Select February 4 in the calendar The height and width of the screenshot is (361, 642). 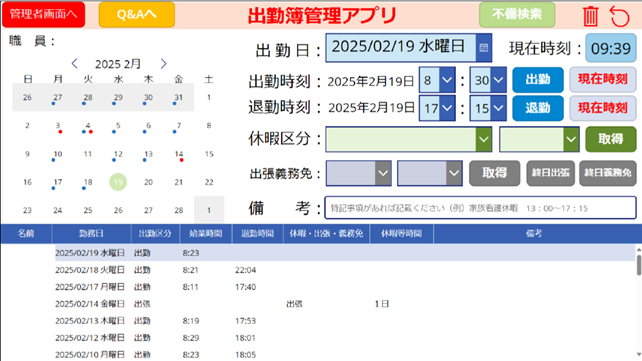pos(88,126)
